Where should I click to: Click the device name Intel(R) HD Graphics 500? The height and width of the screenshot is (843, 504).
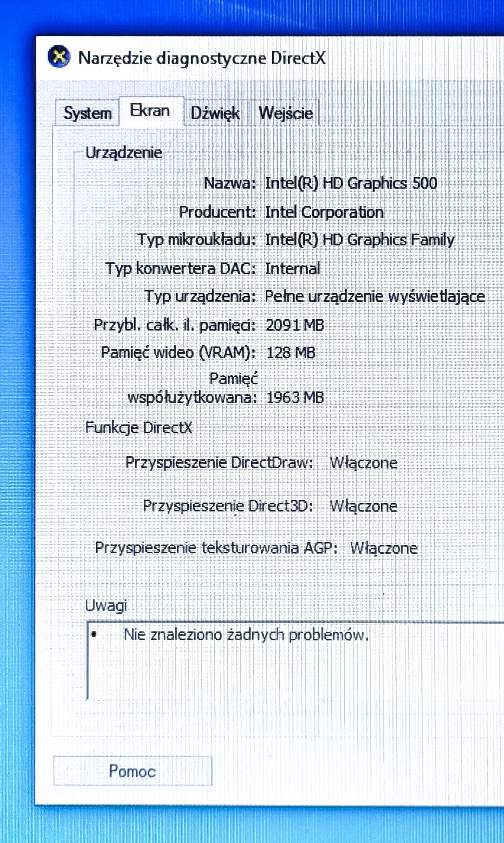[351, 184]
